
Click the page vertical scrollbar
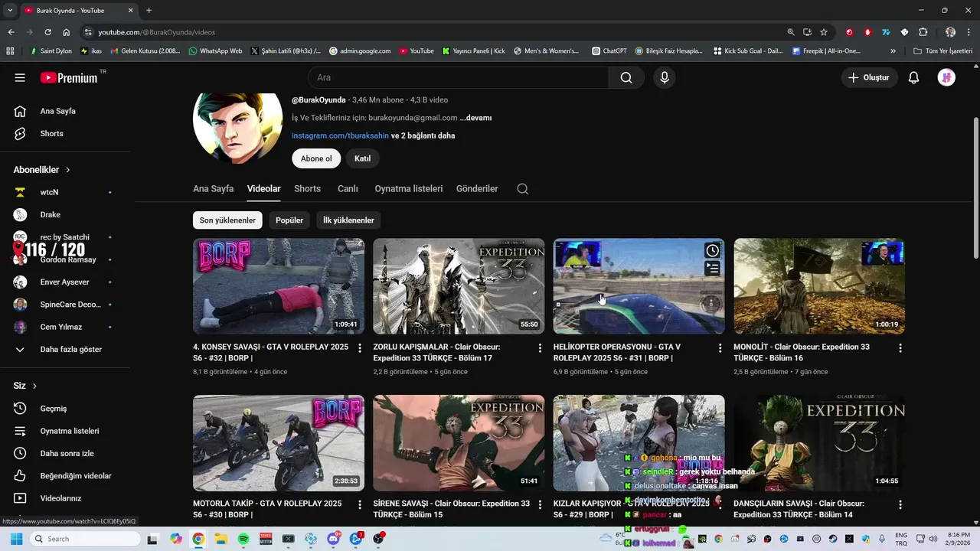pos(975,187)
